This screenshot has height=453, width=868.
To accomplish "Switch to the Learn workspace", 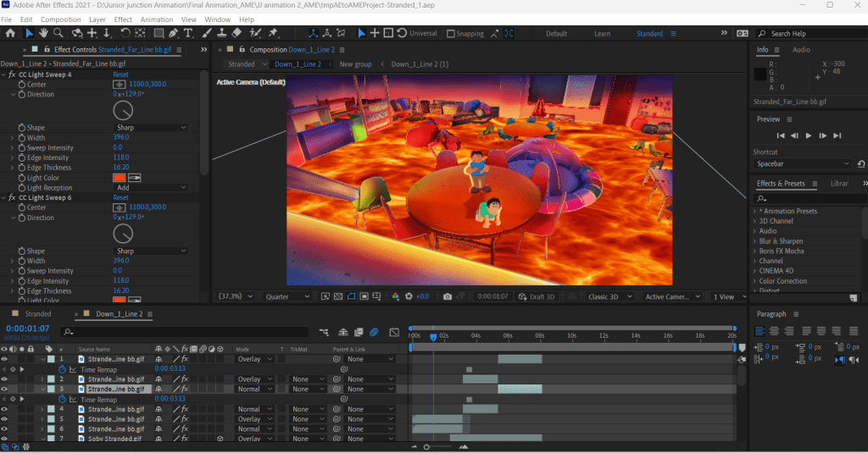I will [602, 34].
